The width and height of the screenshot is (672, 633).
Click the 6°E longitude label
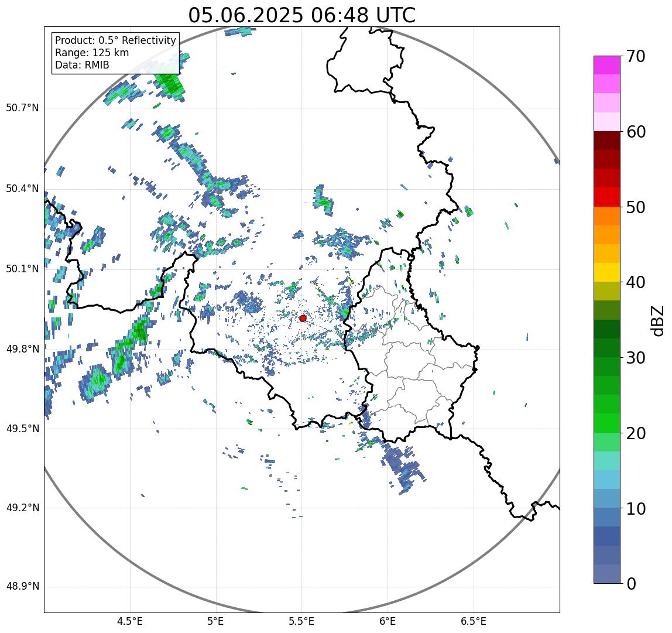pyautogui.click(x=388, y=621)
